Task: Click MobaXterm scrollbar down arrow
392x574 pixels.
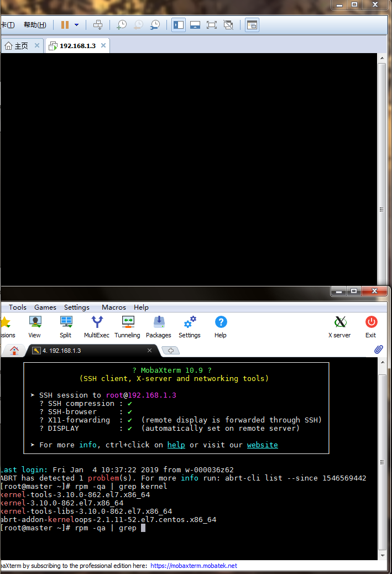Action: coord(383,556)
